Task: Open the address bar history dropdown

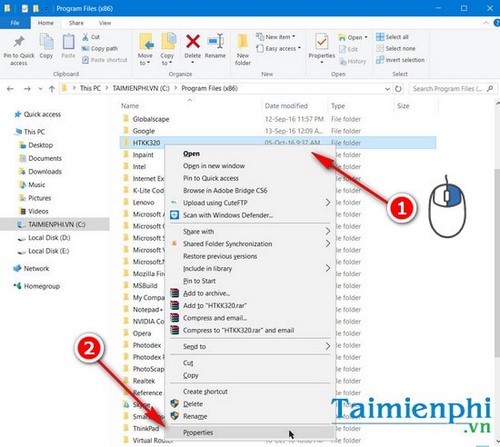Action: click(x=387, y=89)
